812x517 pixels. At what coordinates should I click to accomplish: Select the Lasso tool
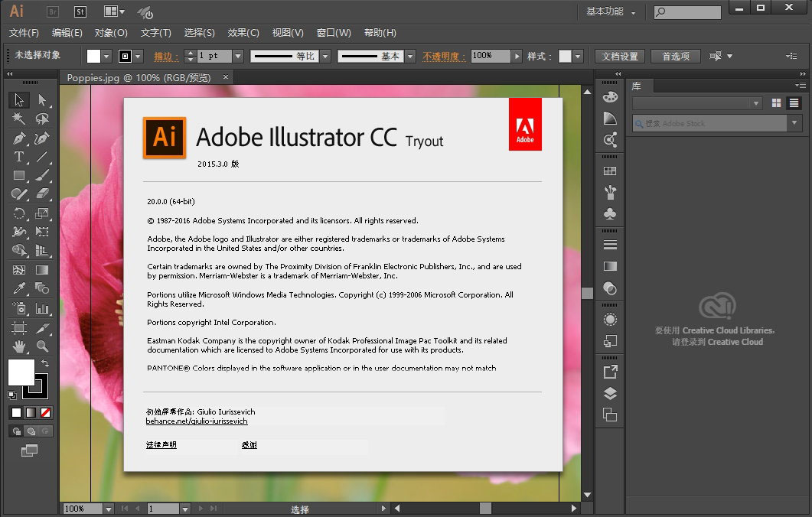click(42, 119)
